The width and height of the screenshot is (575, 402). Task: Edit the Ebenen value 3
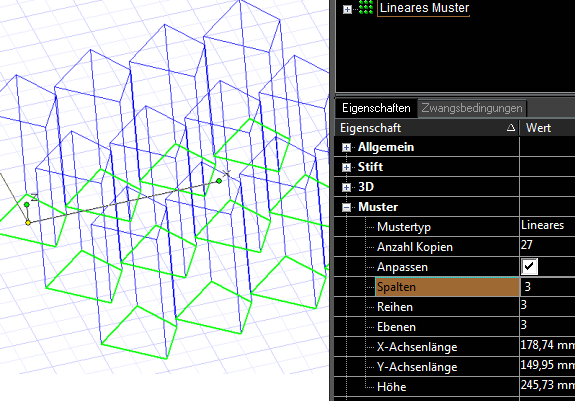click(547, 326)
